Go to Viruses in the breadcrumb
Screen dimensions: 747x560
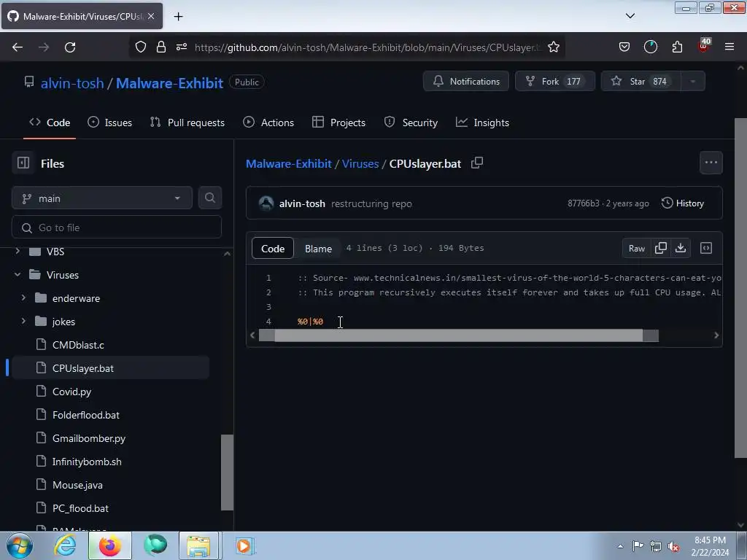tap(360, 163)
